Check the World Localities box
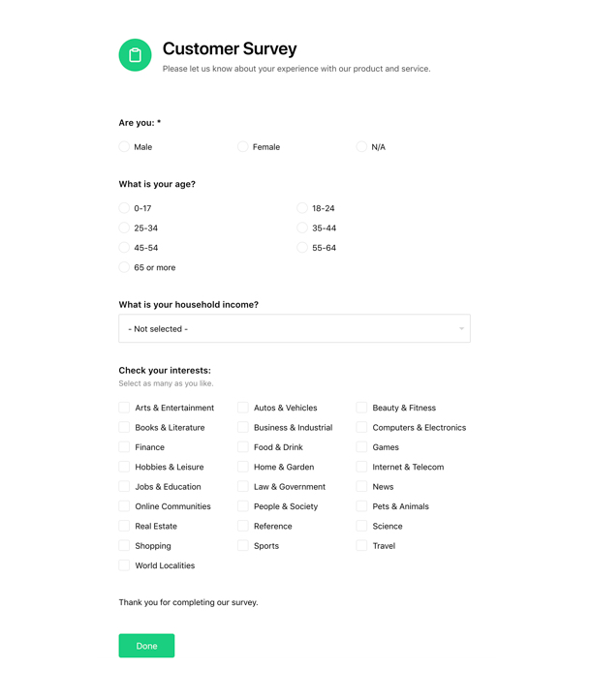Screen dimensions: 591x700 [x=124, y=565]
